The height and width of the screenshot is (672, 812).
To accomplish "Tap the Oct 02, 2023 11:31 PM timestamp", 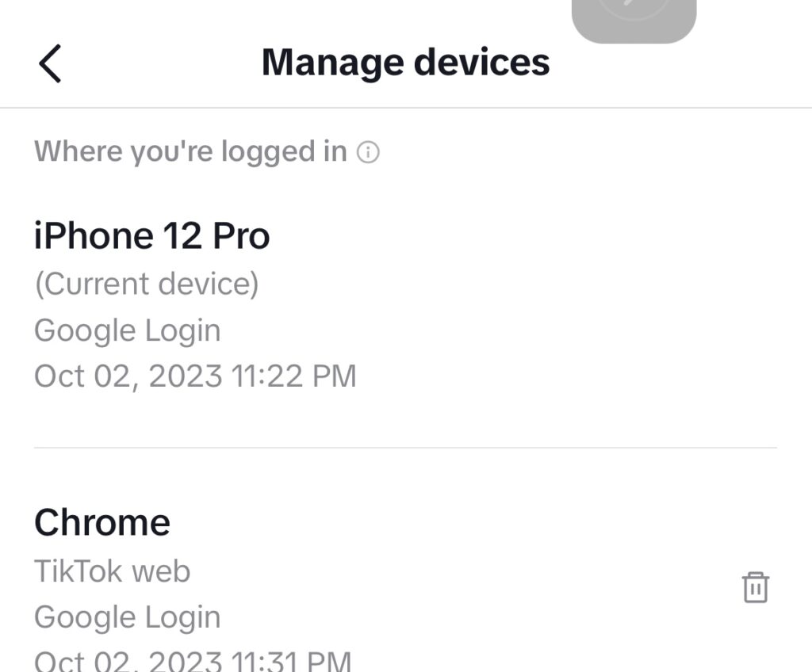I will (193, 661).
